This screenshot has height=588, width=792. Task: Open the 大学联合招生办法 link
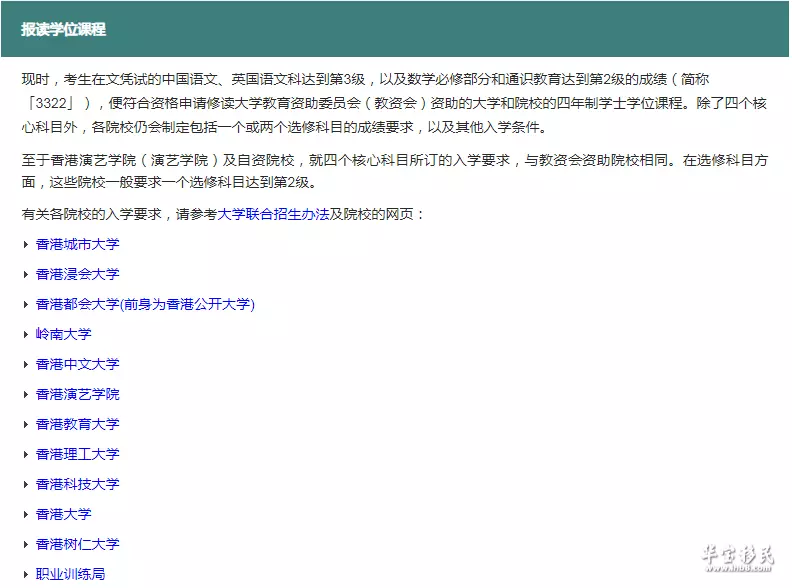273,214
